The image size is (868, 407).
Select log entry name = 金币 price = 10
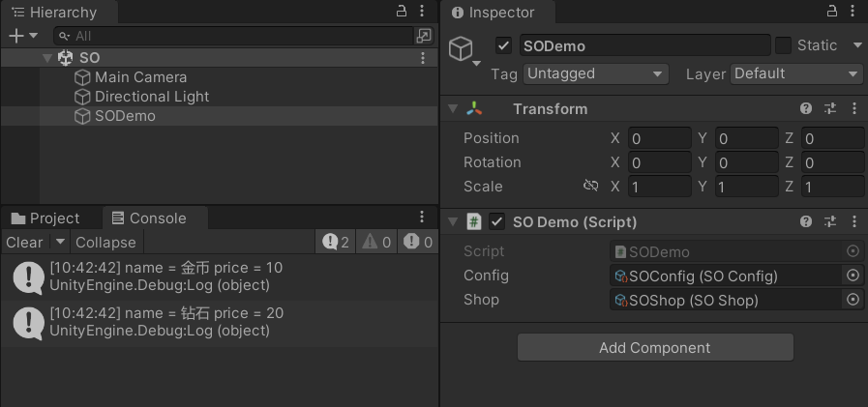220,277
